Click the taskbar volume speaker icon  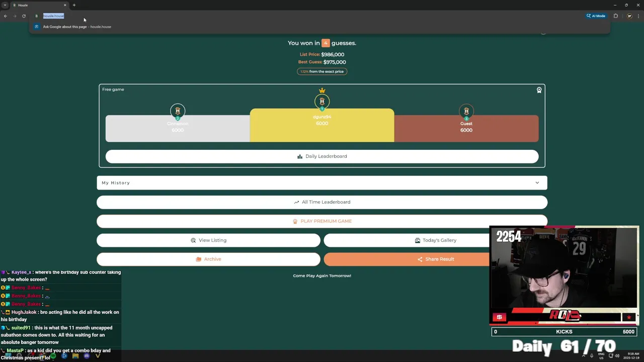(617, 356)
